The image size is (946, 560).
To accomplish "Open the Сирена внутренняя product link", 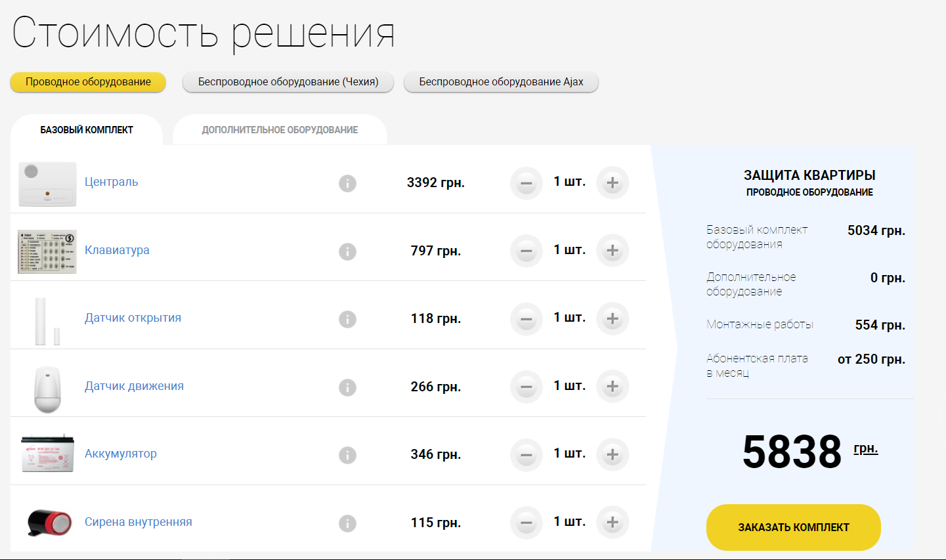I will [139, 522].
